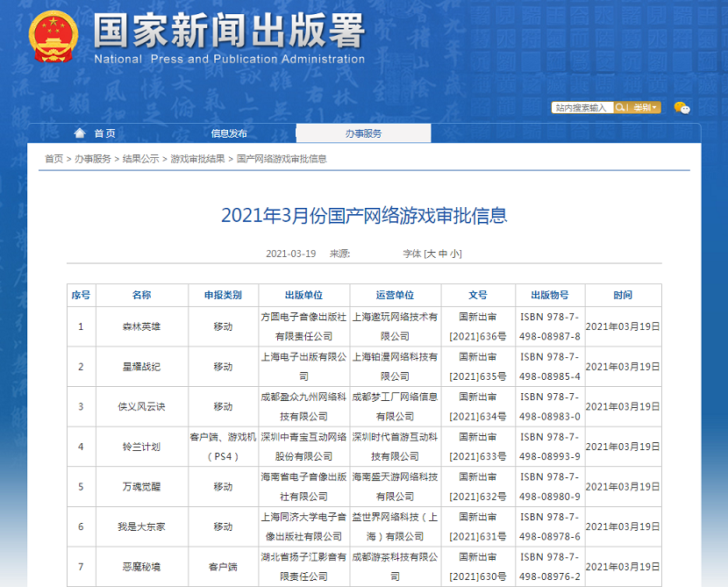Set font size to large (大)
Image resolution: width=728 pixels, height=587 pixels.
tap(431, 254)
